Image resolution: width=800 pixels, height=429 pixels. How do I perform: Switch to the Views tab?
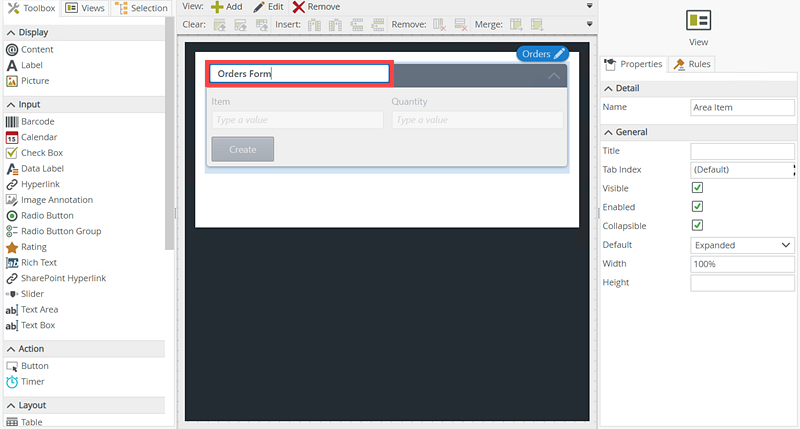pyautogui.click(x=85, y=8)
